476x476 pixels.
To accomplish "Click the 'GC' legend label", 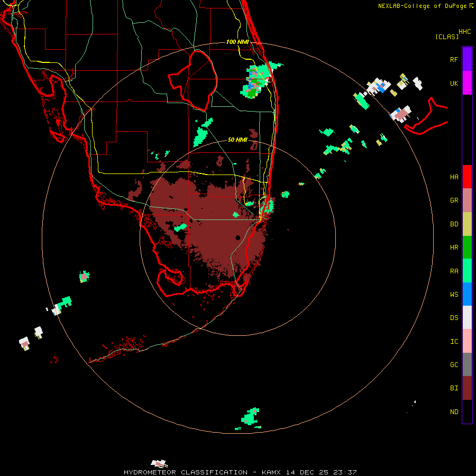I will (454, 365).
